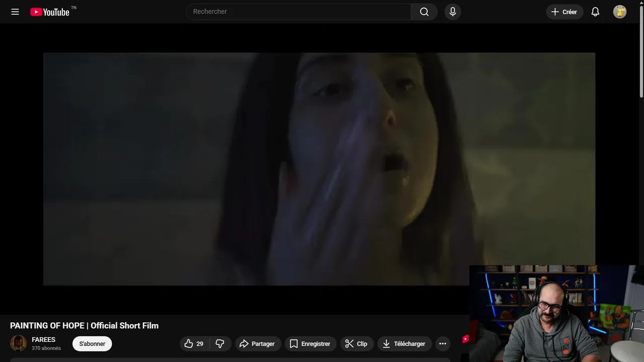The height and width of the screenshot is (362, 644).
Task: Click the Rechercher search field
Action: click(x=299, y=12)
